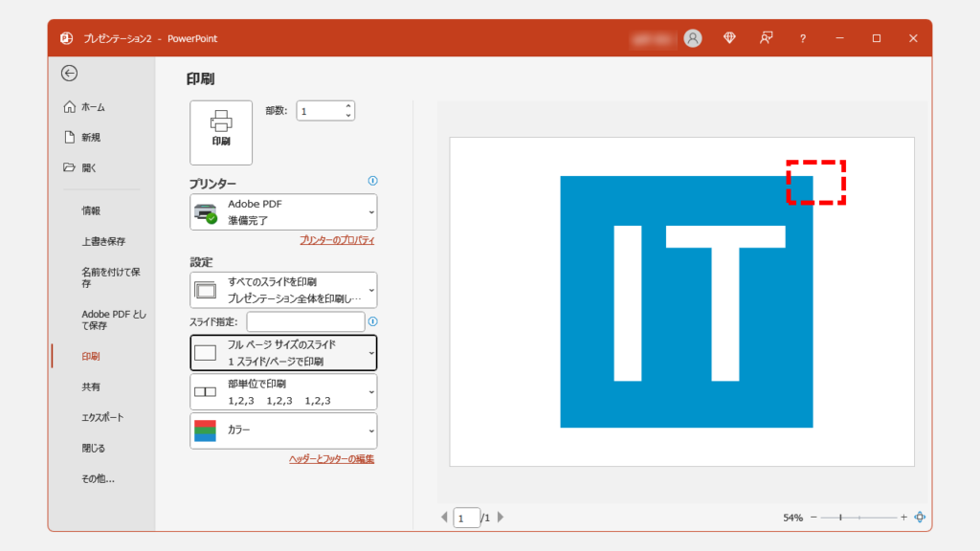Image resolution: width=980 pixels, height=551 pixels.
Task: Click the back arrow icon
Action: tap(69, 73)
